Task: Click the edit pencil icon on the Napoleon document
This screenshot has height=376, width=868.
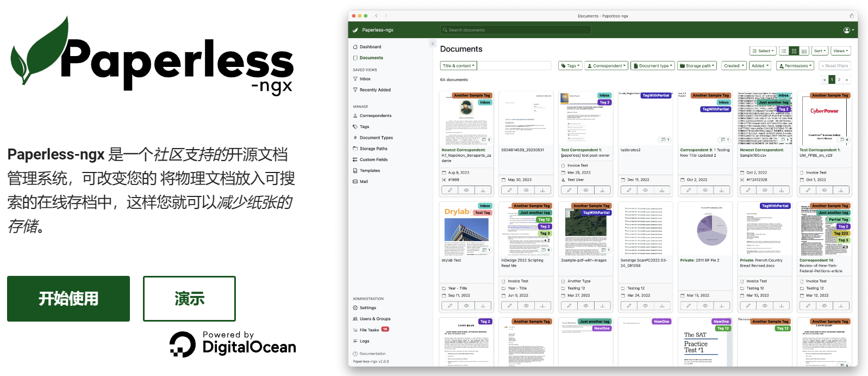Action: pos(450,190)
